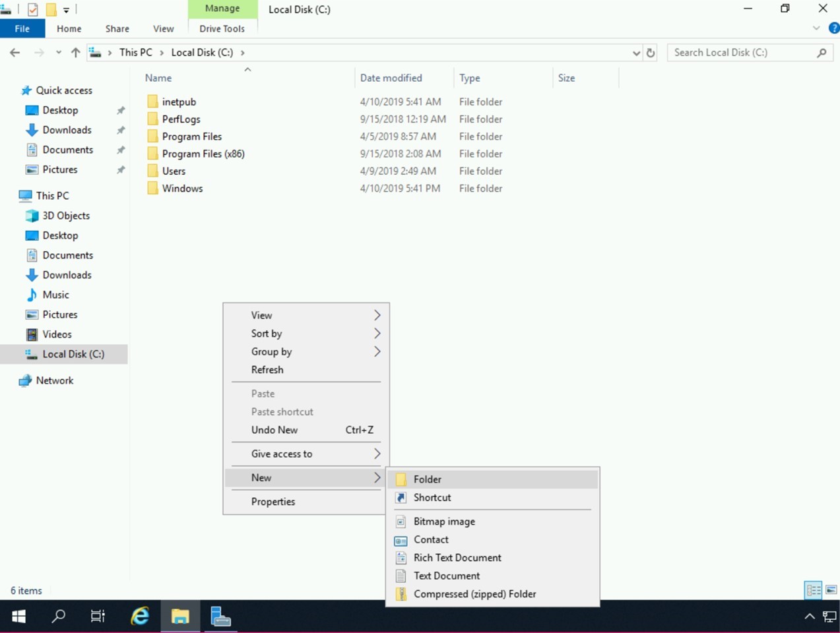This screenshot has height=633, width=840.
Task: Click the Back navigation arrow
Action: point(15,53)
